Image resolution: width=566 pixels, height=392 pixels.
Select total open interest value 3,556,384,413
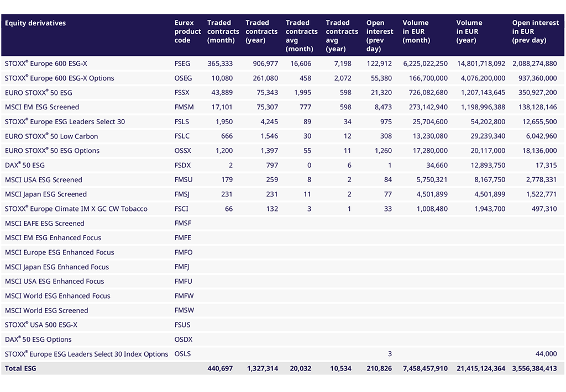click(x=534, y=368)
